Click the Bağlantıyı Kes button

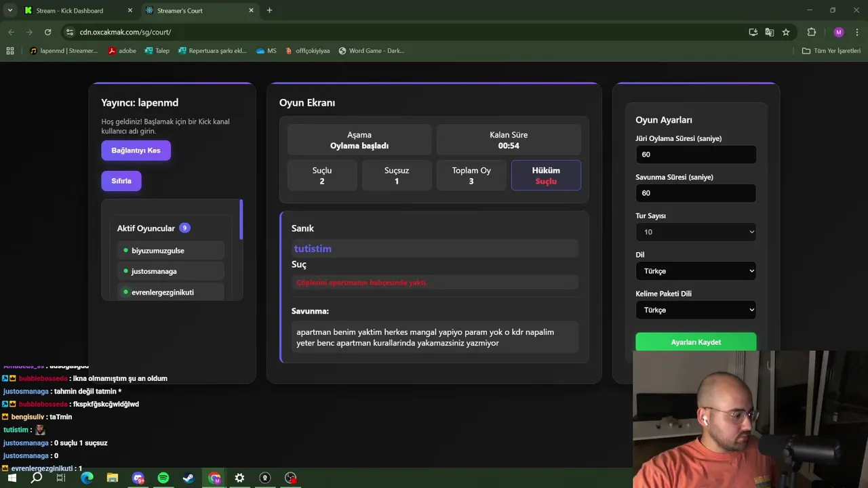tap(136, 150)
